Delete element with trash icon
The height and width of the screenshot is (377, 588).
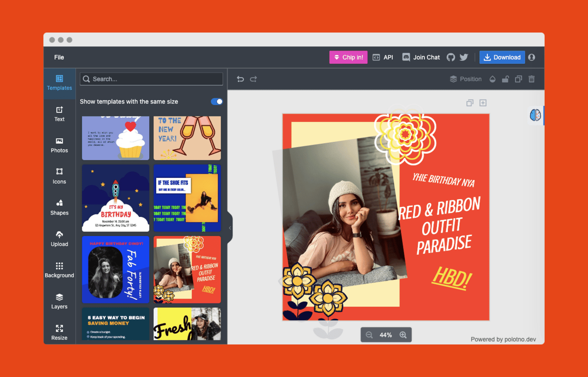pos(532,79)
